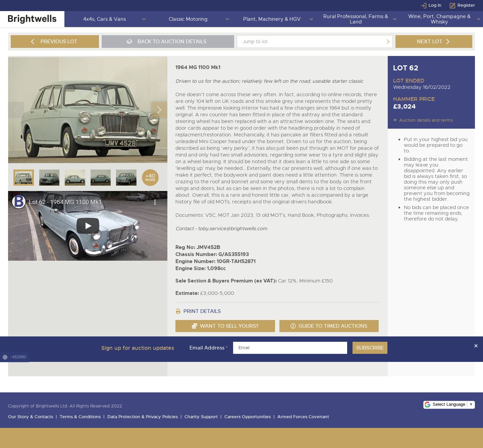
Task: Click the Brightwells channel avatar on video
Action: [19, 202]
